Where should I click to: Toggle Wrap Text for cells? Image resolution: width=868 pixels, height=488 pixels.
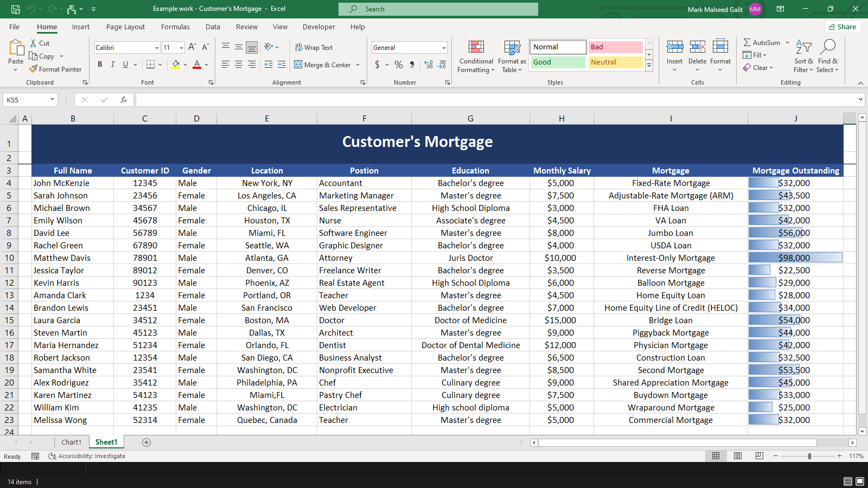(314, 48)
